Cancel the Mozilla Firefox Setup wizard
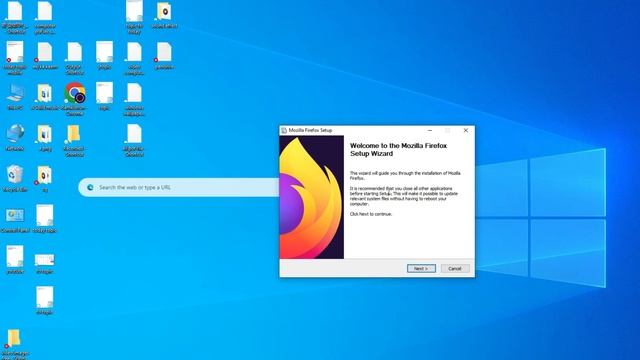The image size is (640, 360). click(455, 269)
